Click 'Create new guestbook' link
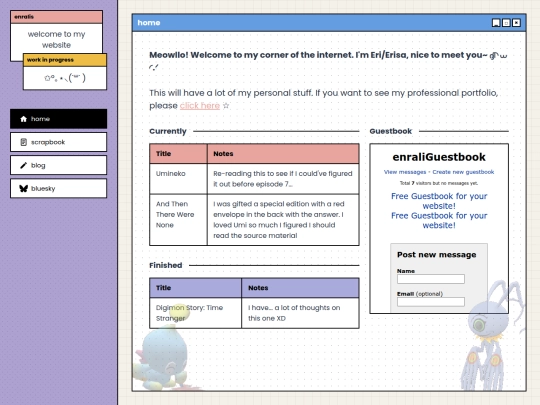The height and width of the screenshot is (405, 540). click(463, 172)
